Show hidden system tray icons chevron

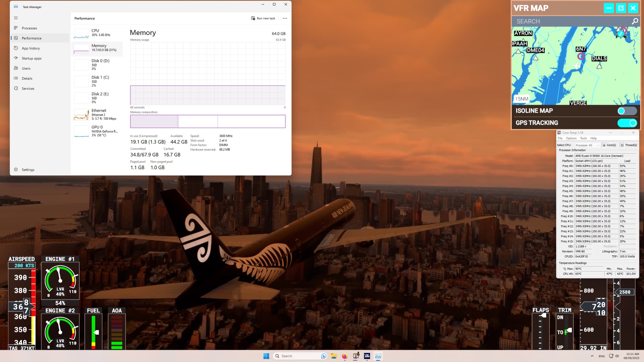592,356
